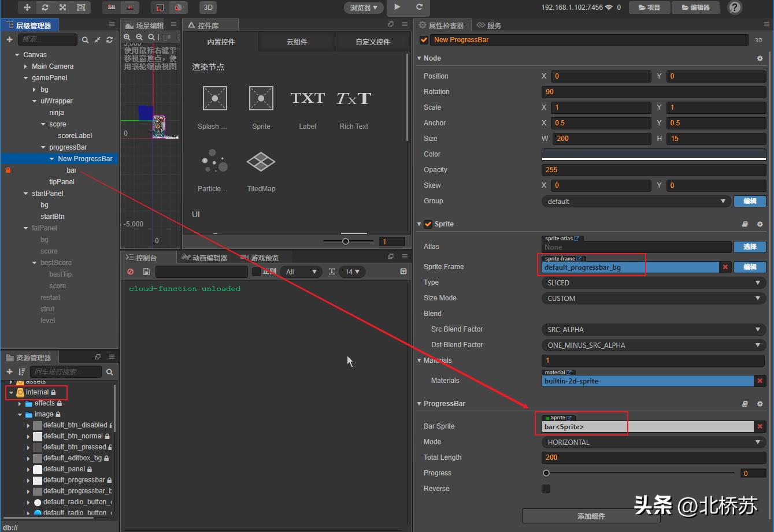Screen dimensions: 774x532
Task: Open the 动画编辑器 tab
Action: click(209, 258)
